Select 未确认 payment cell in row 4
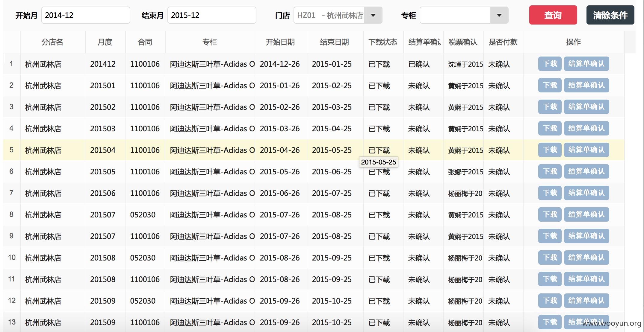This screenshot has width=644, height=332. click(x=504, y=129)
